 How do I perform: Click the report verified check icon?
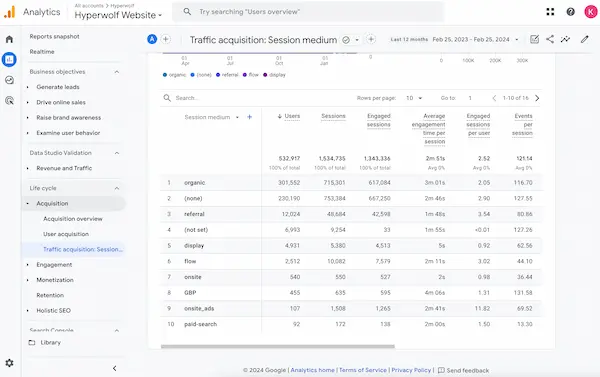346,40
